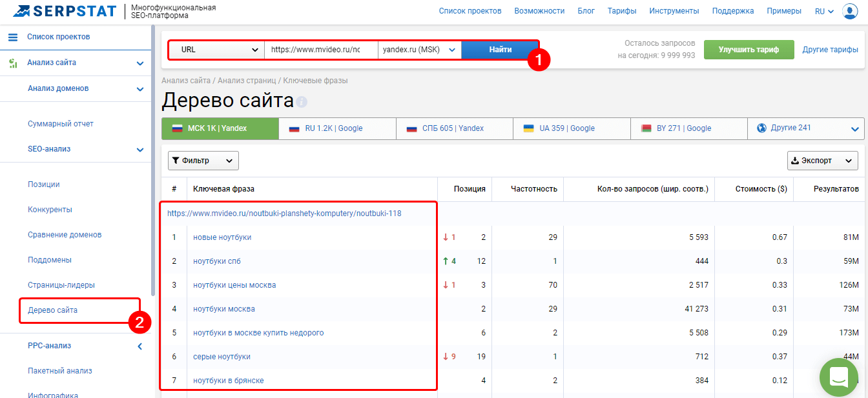
Task: Click the green Улучшить тариф button
Action: pos(749,50)
